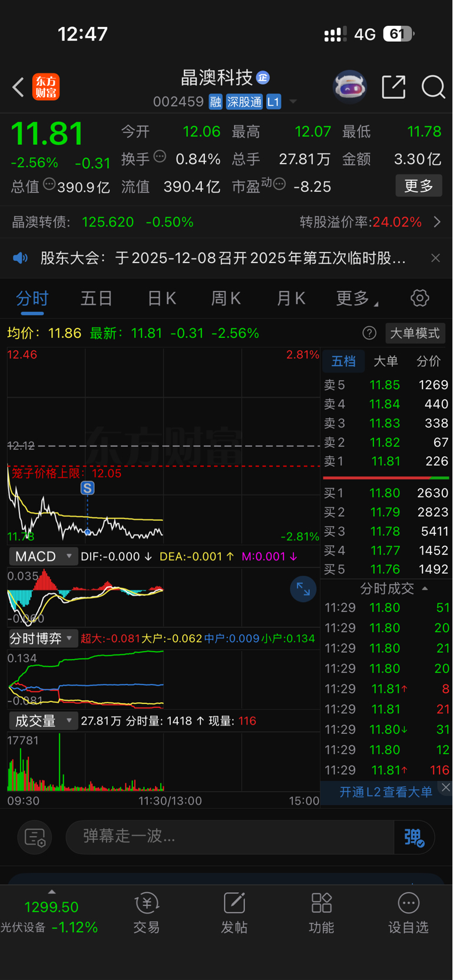
Task: Open chart settings gear icon
Action: pyautogui.click(x=420, y=298)
